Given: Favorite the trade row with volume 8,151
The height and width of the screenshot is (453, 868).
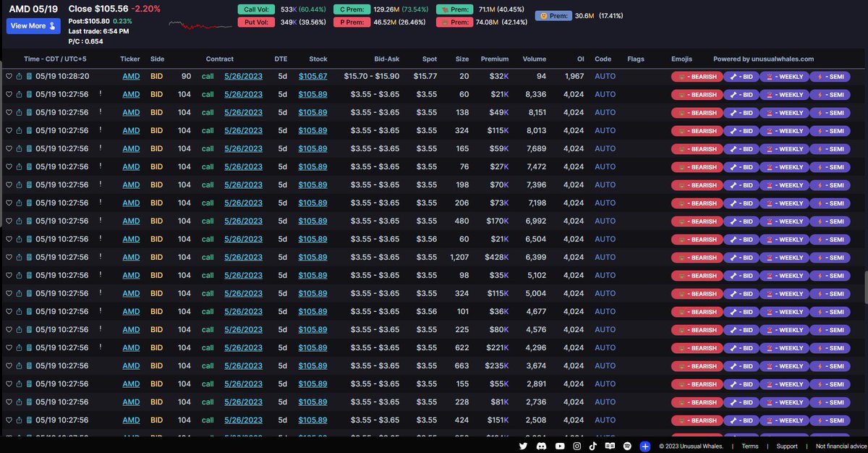Looking at the screenshot, I should coord(9,112).
